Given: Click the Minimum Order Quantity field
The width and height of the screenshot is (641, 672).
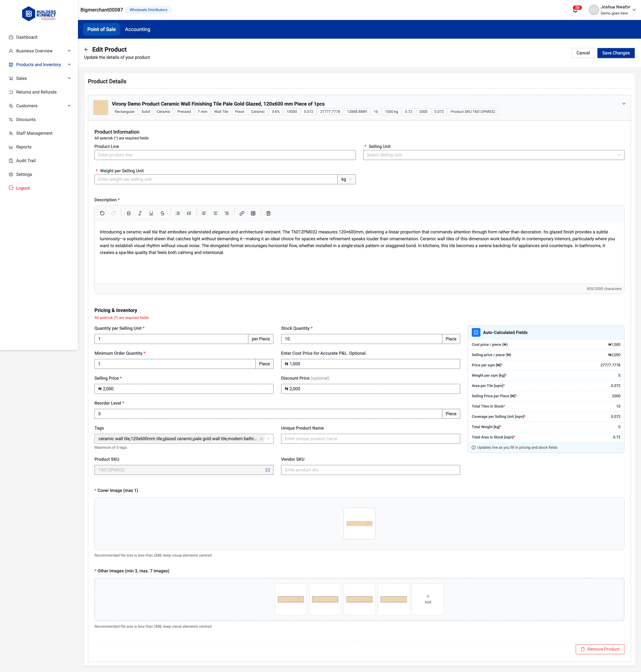Looking at the screenshot, I should coord(175,364).
